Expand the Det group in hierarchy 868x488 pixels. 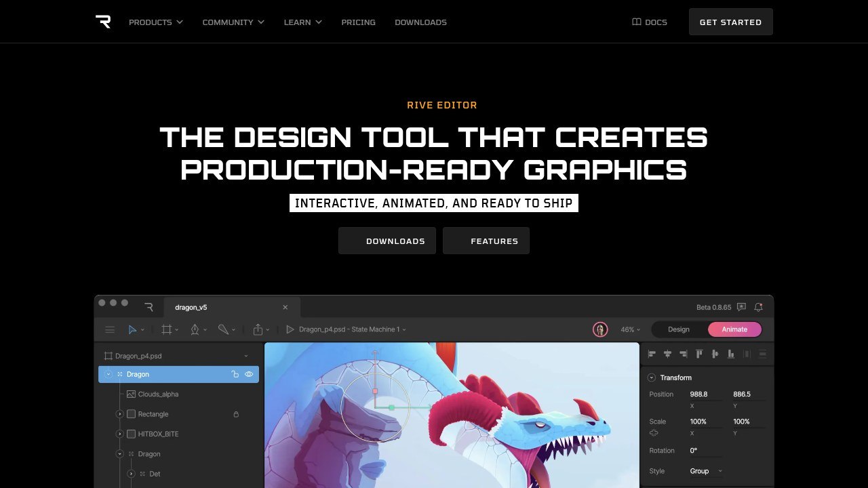[x=132, y=474]
